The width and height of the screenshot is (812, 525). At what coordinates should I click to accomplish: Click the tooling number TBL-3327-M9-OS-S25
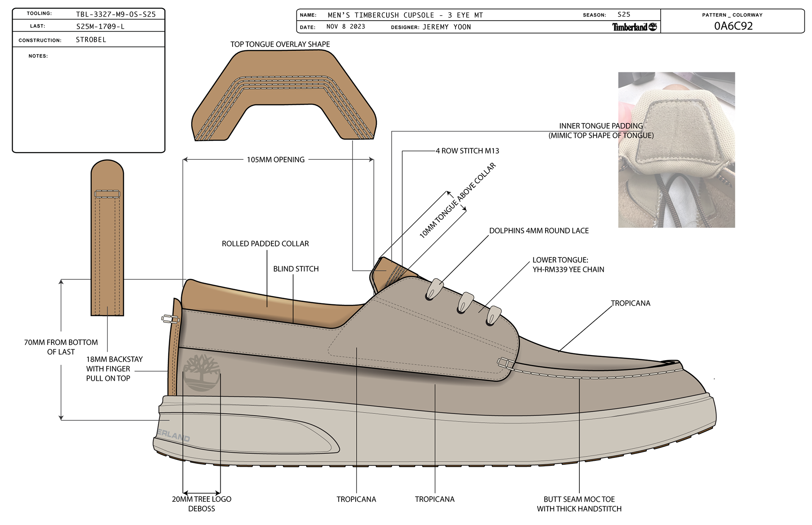tap(116, 14)
